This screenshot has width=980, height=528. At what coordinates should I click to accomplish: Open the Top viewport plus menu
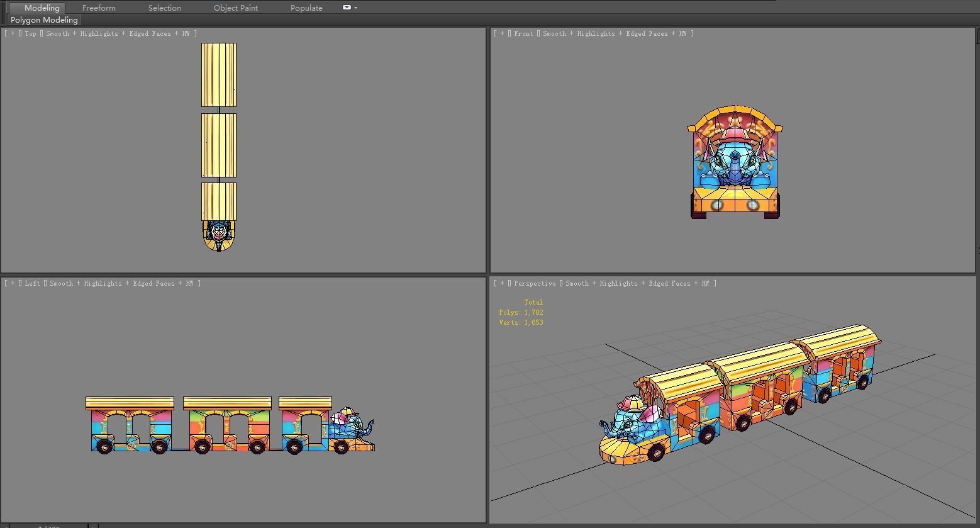coord(13,33)
